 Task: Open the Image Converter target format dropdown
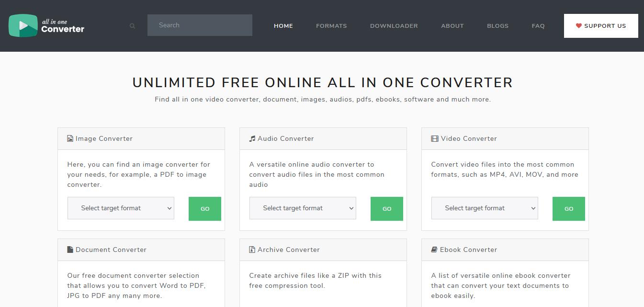(121, 208)
